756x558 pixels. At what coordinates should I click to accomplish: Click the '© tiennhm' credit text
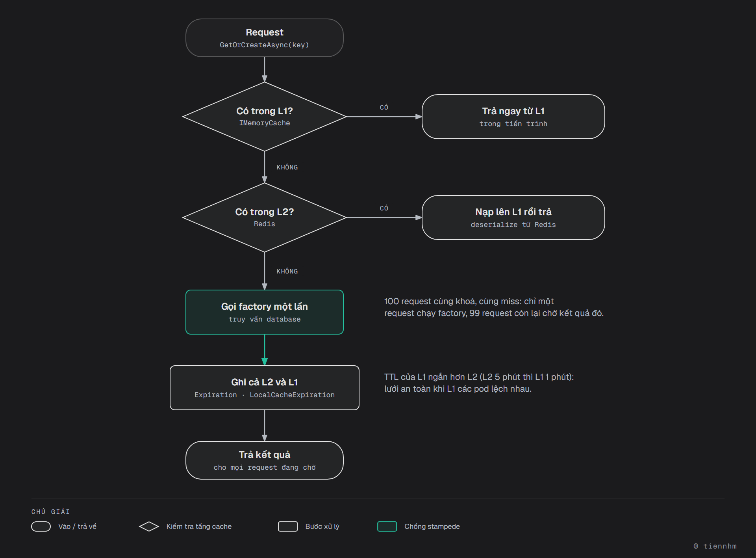715,546
